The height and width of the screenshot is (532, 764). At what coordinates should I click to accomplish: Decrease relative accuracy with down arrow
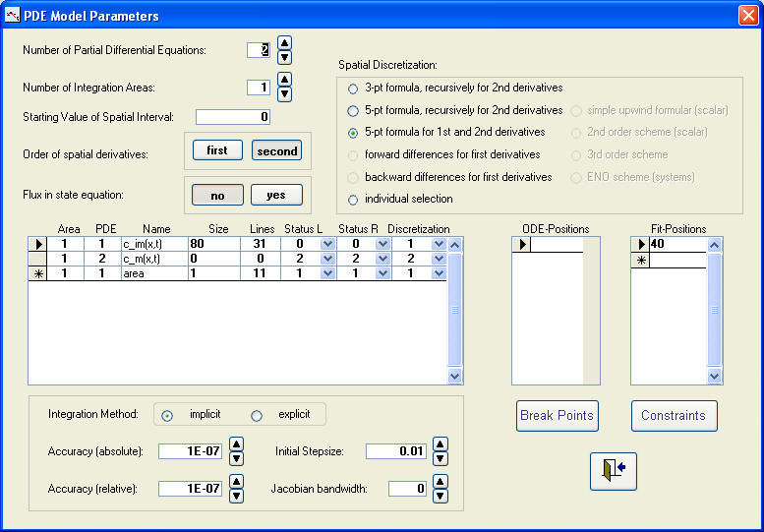pyautogui.click(x=236, y=496)
